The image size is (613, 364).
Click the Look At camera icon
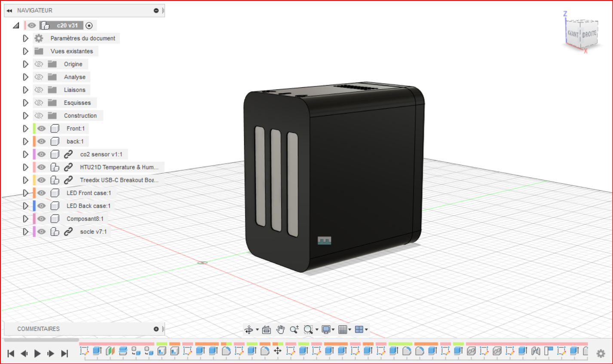tap(267, 330)
